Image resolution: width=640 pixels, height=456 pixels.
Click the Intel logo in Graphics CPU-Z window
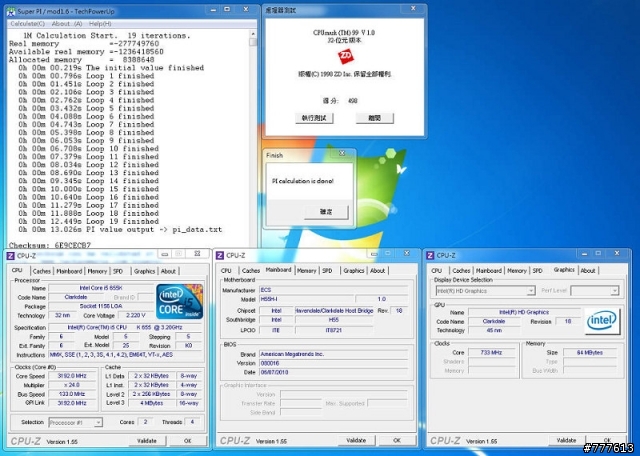[x=602, y=321]
